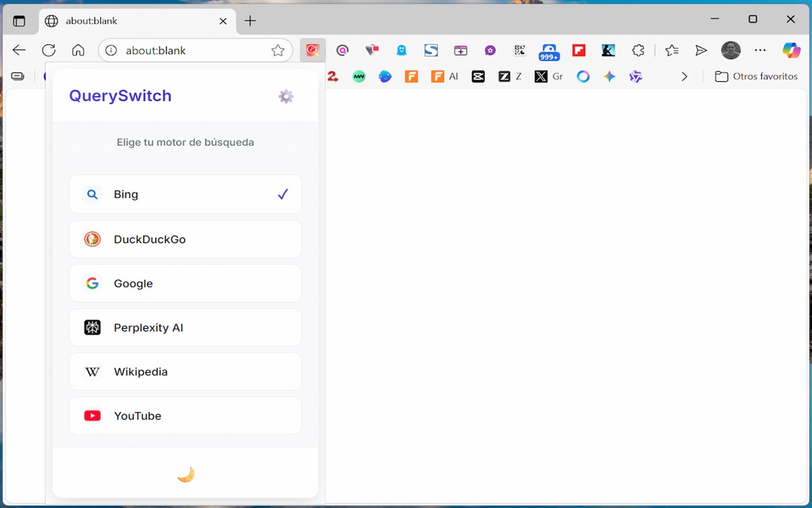Open the Copilot sidebar icon
Screen dimensions: 812x508
(x=791, y=50)
